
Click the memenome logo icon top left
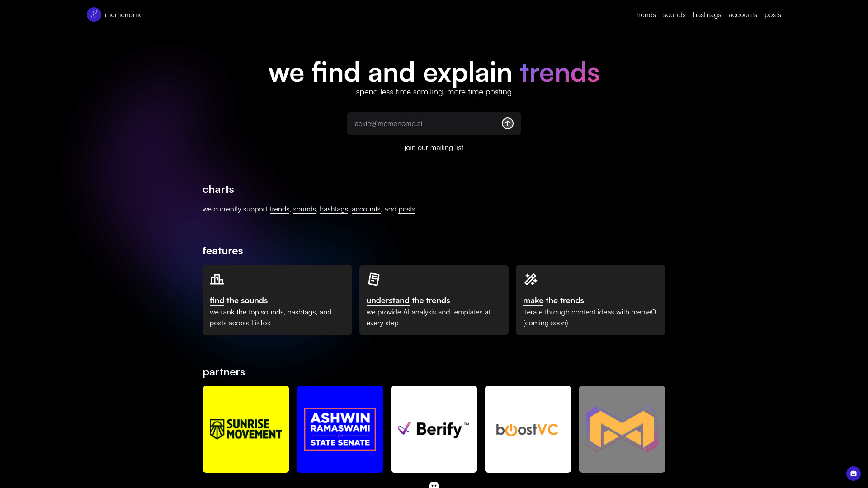click(x=94, y=14)
